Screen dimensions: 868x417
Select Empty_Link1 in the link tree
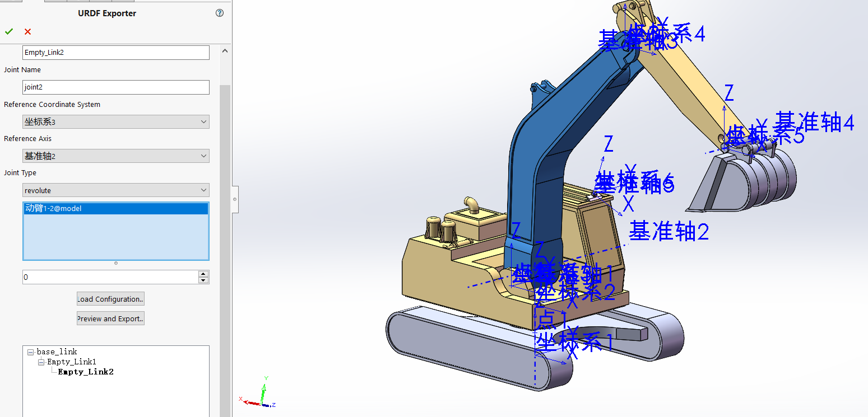tap(72, 362)
